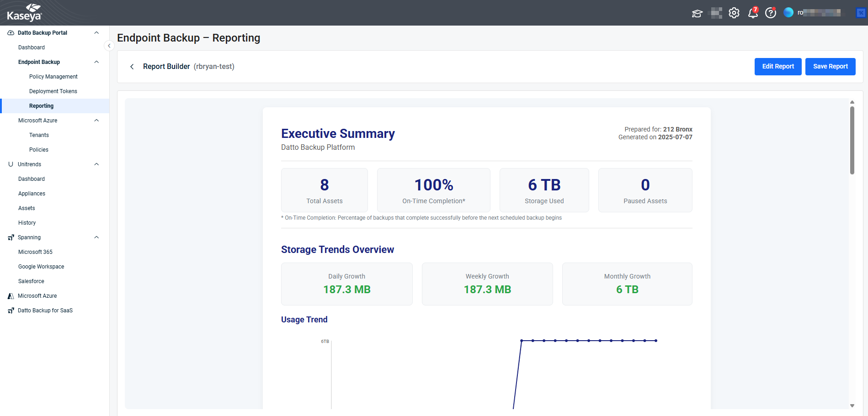Open Policy Management in the sidebar
The height and width of the screenshot is (416, 868).
[x=53, y=77]
